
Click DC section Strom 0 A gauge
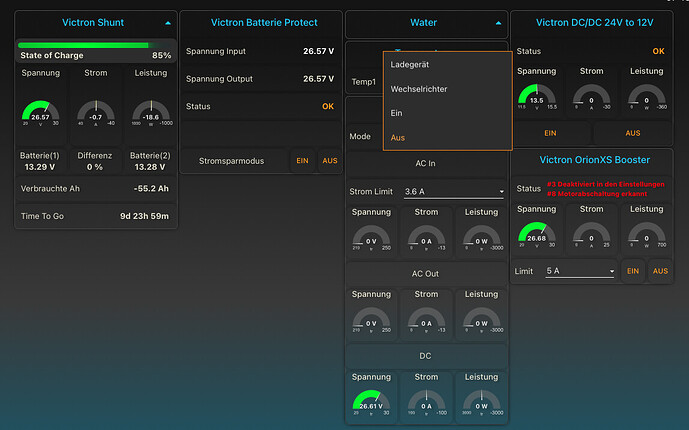click(426, 402)
